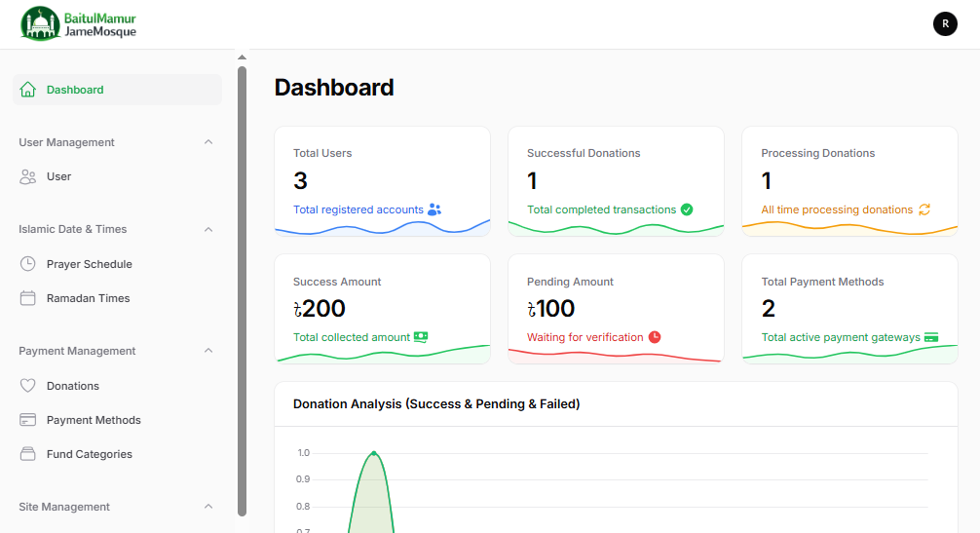Toggle the Site Management section chevron
Screen dimensions: 980x533
[208, 507]
